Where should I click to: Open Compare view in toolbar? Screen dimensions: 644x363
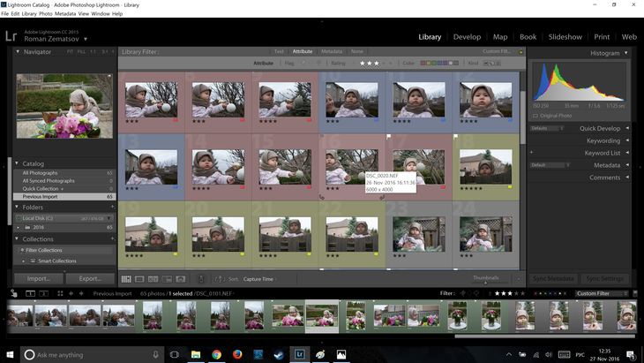point(153,279)
